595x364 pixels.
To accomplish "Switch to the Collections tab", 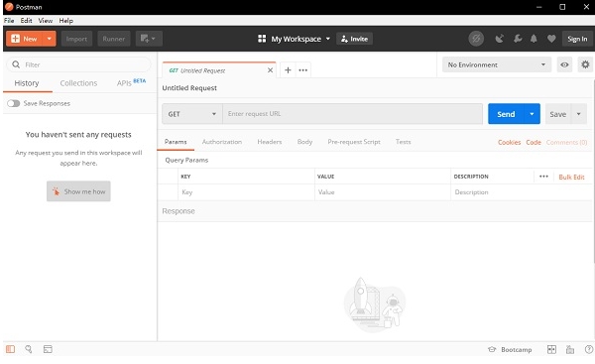I will coord(78,83).
